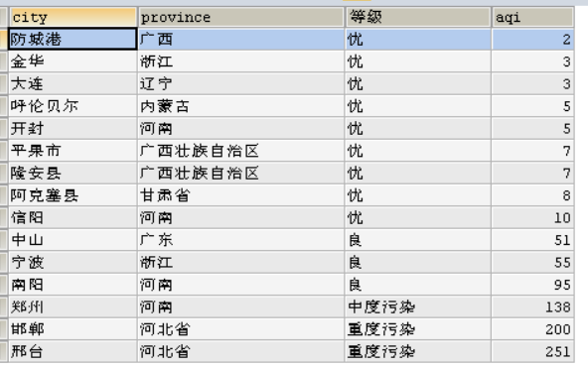The height and width of the screenshot is (368, 588).
Task: Click the 内蒙古 province cell
Action: click(x=240, y=106)
